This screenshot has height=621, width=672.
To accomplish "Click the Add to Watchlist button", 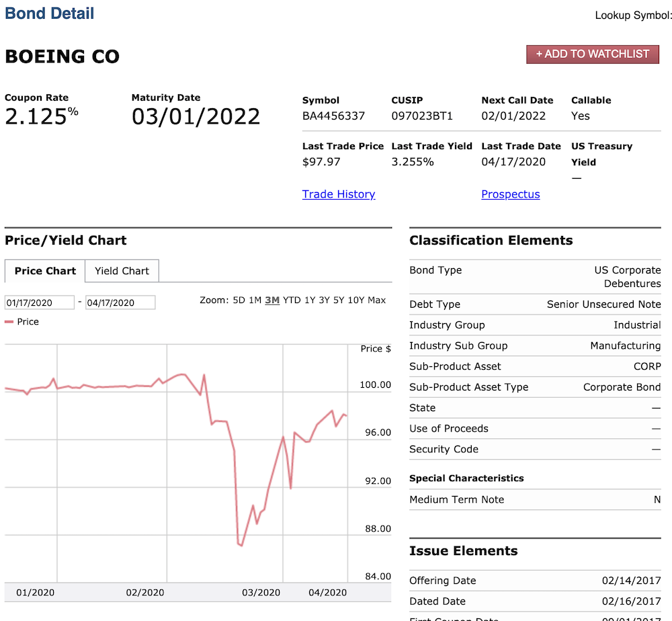I will pyautogui.click(x=592, y=54).
